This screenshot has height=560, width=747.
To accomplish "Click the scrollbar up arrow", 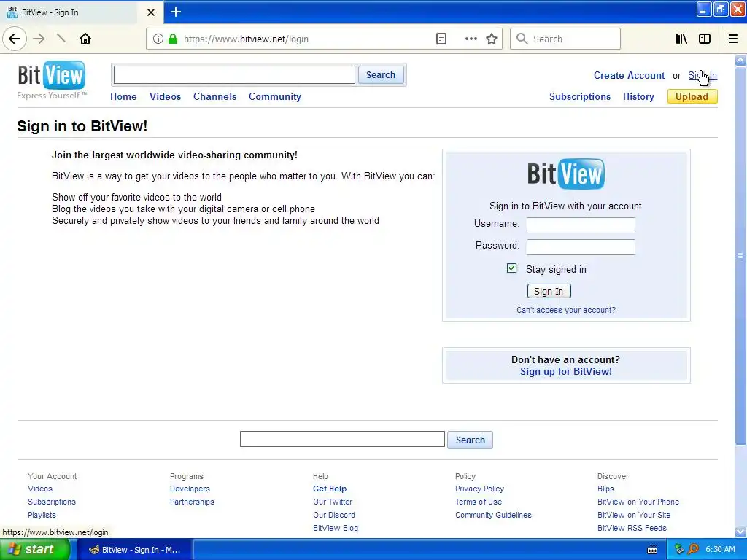I will pos(740,60).
